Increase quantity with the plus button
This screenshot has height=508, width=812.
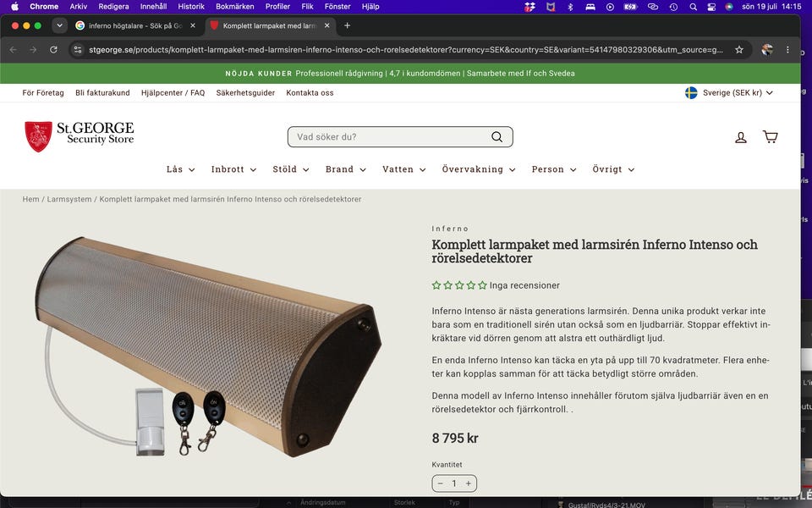pos(468,483)
